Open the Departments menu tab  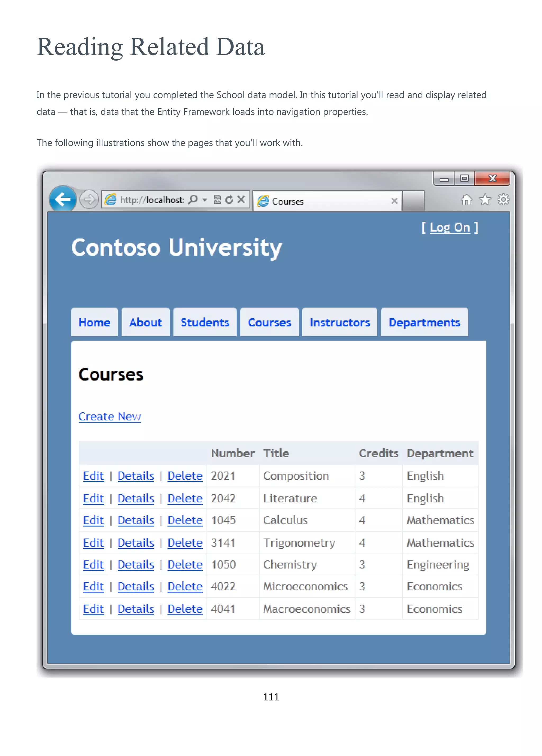(x=424, y=322)
